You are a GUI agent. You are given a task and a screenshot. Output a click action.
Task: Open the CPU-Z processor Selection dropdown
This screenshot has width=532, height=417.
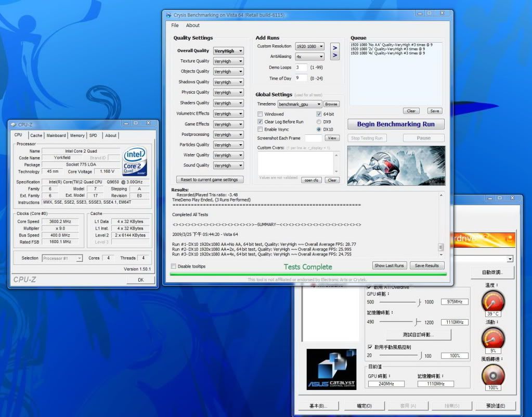62,258
